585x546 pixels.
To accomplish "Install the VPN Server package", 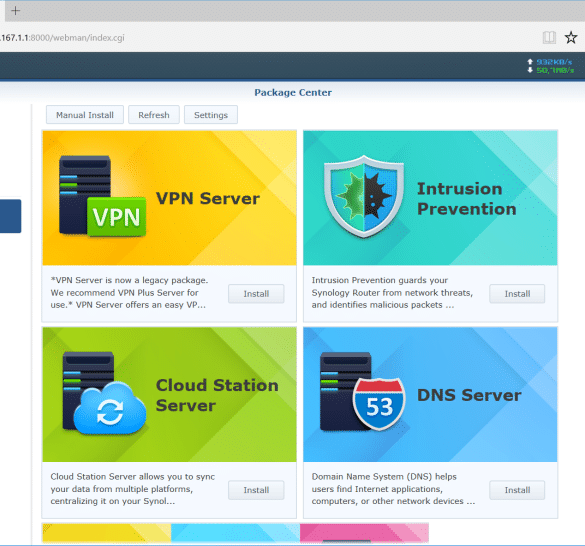I will 256,294.
